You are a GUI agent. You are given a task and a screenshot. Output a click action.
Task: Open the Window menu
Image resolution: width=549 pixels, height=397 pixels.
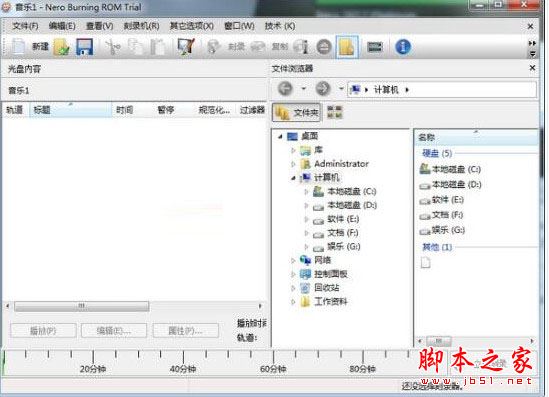pyautogui.click(x=239, y=26)
